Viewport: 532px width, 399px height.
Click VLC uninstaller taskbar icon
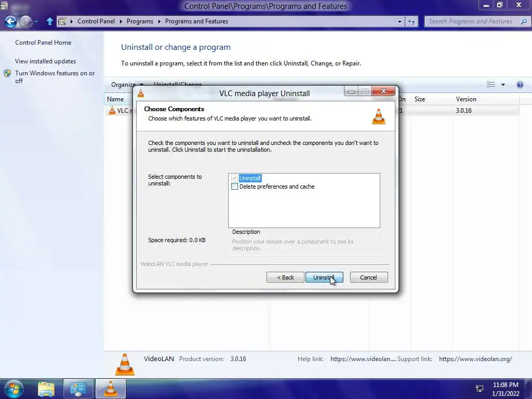click(111, 389)
